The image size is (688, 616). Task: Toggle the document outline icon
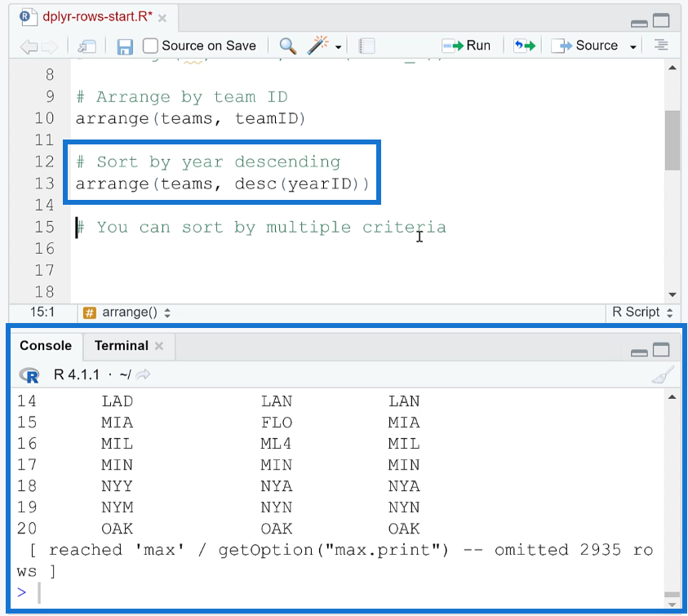(x=661, y=46)
